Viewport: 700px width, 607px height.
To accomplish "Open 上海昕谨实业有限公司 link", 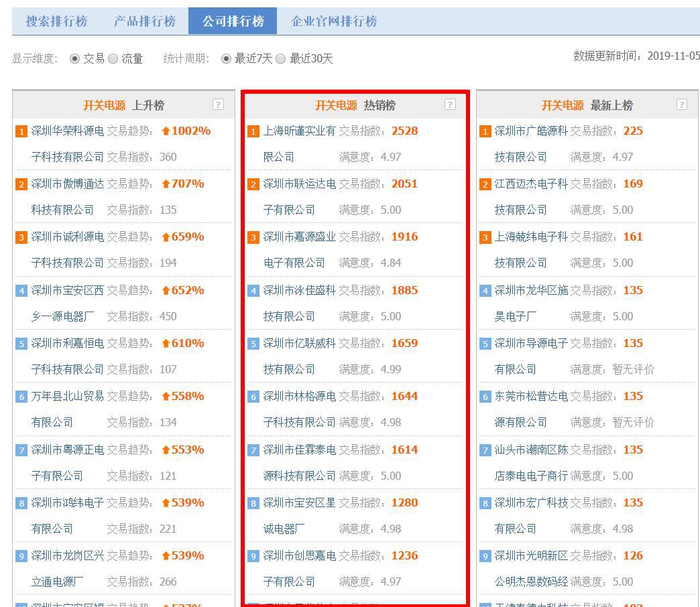I will click(299, 143).
